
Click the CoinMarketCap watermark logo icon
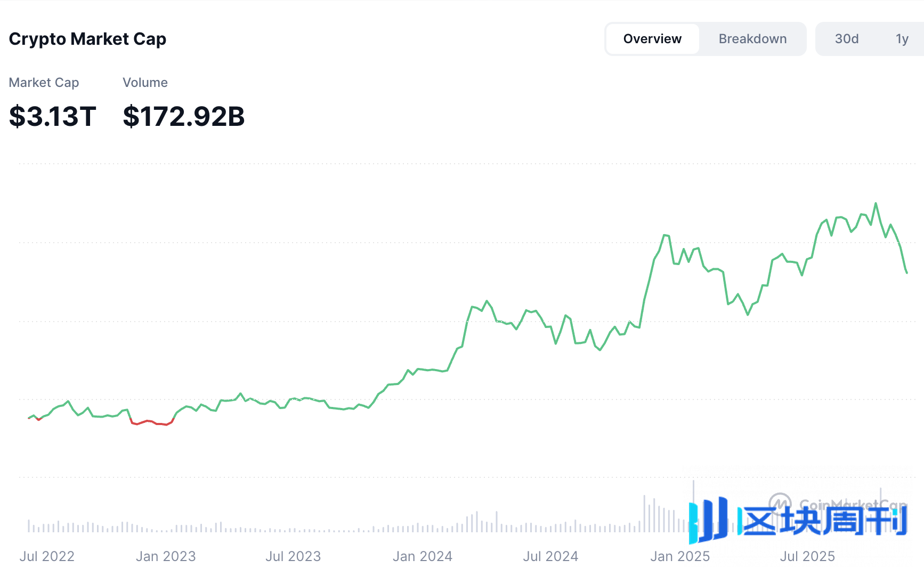pos(780,503)
